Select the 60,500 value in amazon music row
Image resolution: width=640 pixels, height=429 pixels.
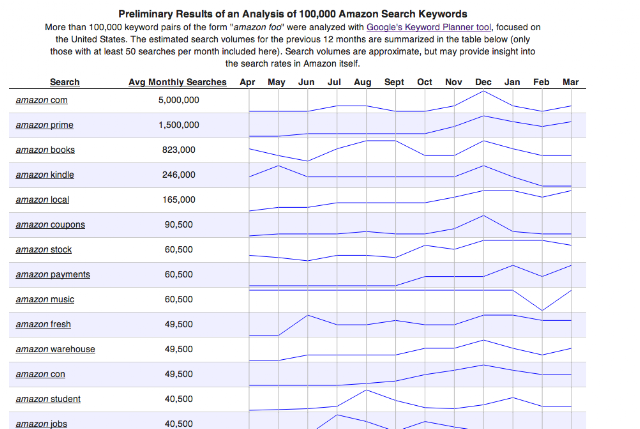(x=179, y=299)
